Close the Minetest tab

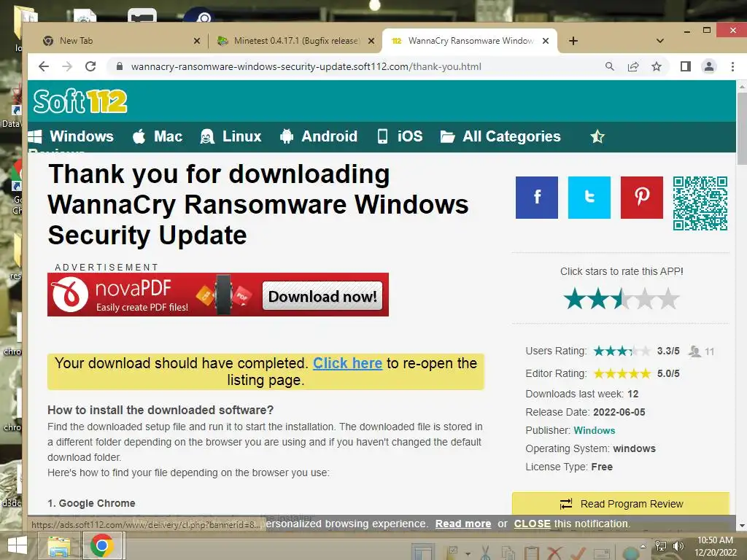tap(371, 41)
